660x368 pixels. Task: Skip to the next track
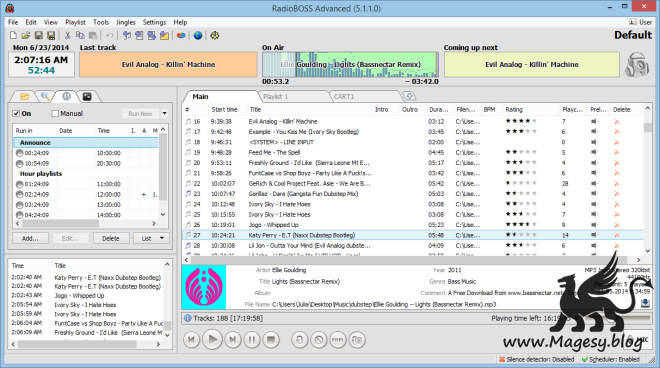[232, 340]
